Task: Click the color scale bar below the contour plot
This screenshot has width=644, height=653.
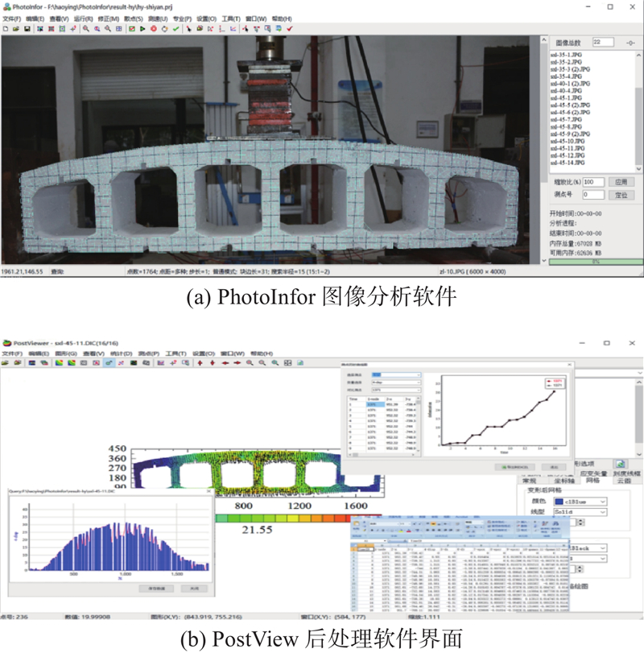Action: (x=283, y=518)
